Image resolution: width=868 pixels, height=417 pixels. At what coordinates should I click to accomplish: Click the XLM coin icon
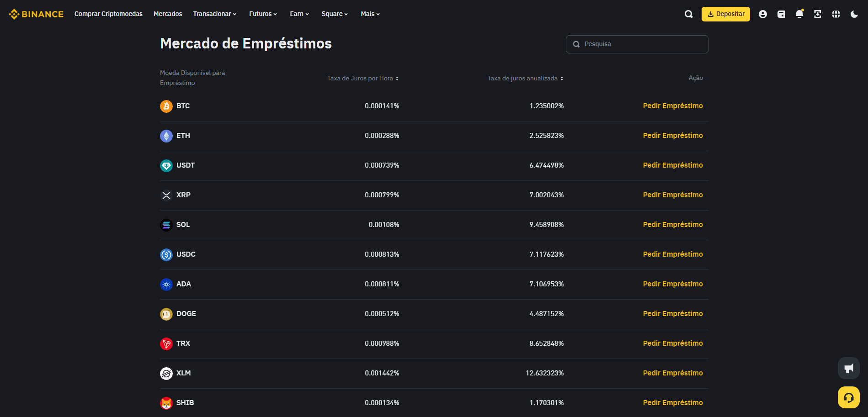[166, 373]
